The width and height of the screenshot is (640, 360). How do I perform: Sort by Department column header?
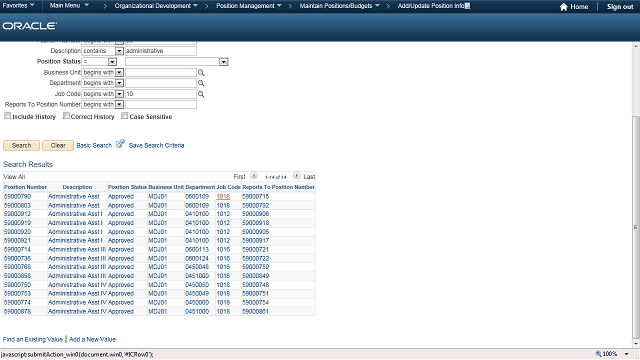coord(200,187)
